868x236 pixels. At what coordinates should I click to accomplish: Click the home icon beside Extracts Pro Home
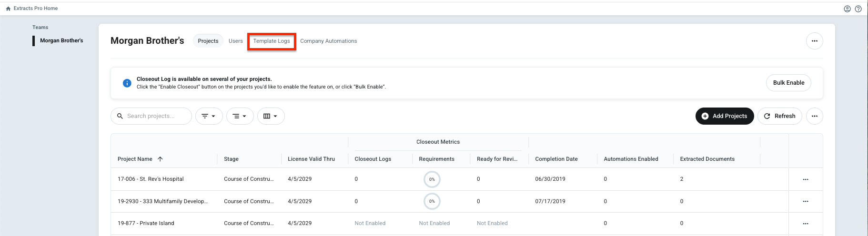(x=8, y=9)
